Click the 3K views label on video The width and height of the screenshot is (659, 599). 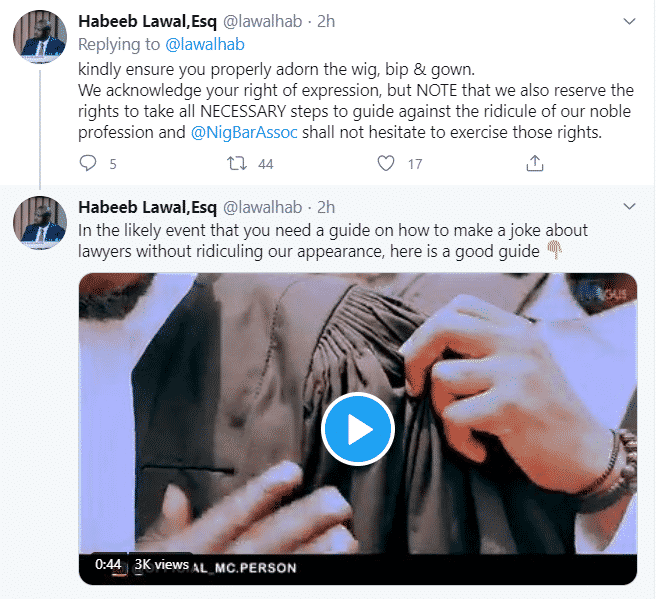click(x=161, y=564)
